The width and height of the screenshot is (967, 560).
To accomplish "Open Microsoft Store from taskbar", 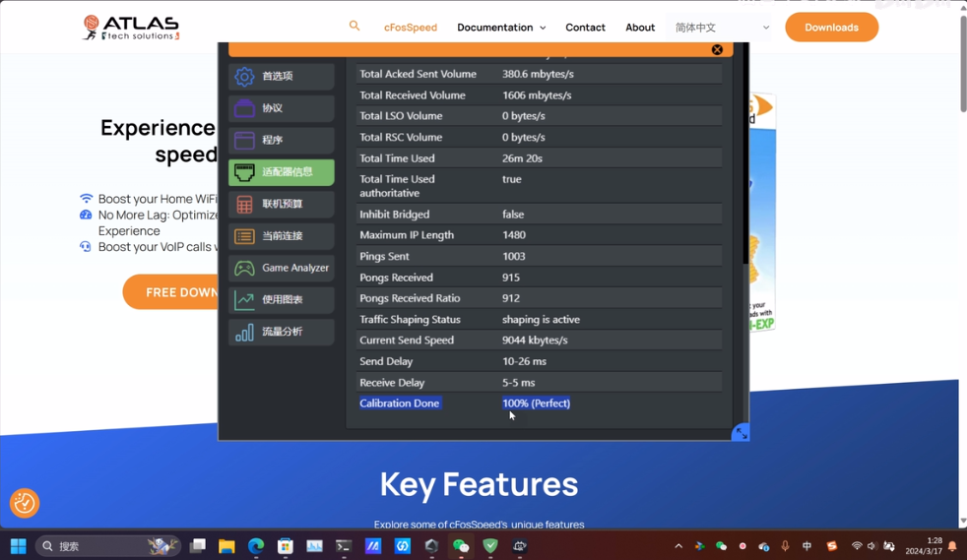I will (285, 546).
